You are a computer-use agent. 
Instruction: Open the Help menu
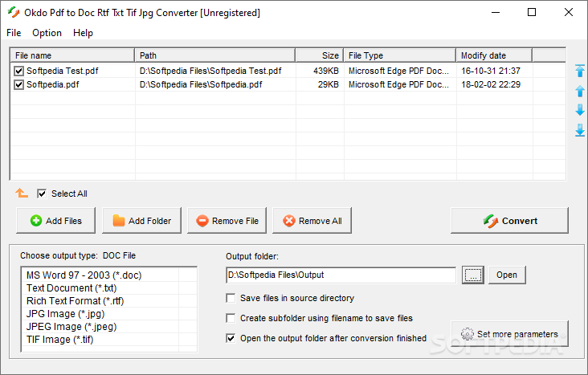(83, 33)
